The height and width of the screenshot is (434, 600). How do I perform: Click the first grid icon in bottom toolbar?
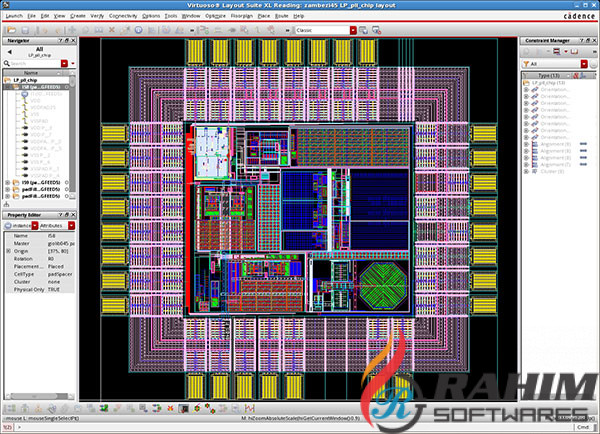click(x=10, y=409)
